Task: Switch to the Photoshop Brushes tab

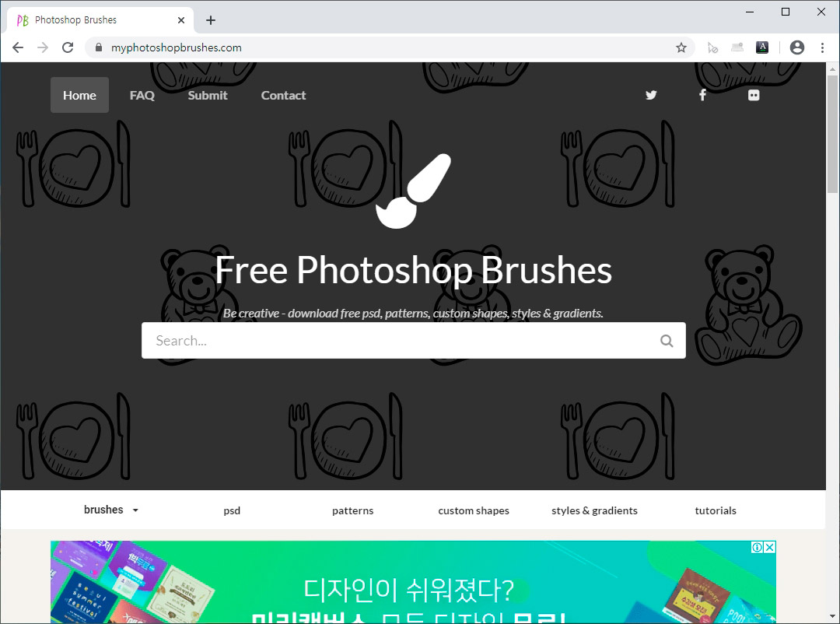Action: 100,20
